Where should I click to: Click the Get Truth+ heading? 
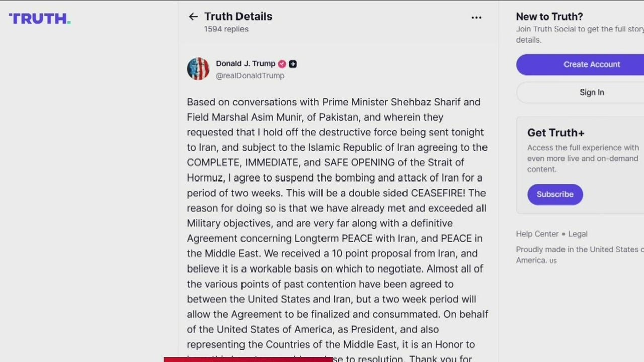click(555, 133)
